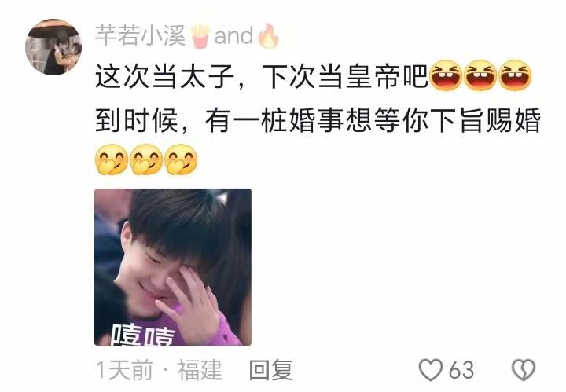Tap the middle covering-mouth smile emoji

coord(146,159)
